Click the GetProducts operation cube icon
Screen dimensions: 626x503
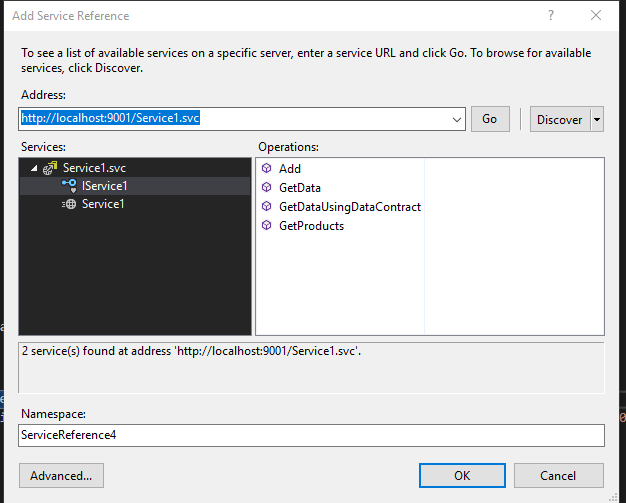266,225
